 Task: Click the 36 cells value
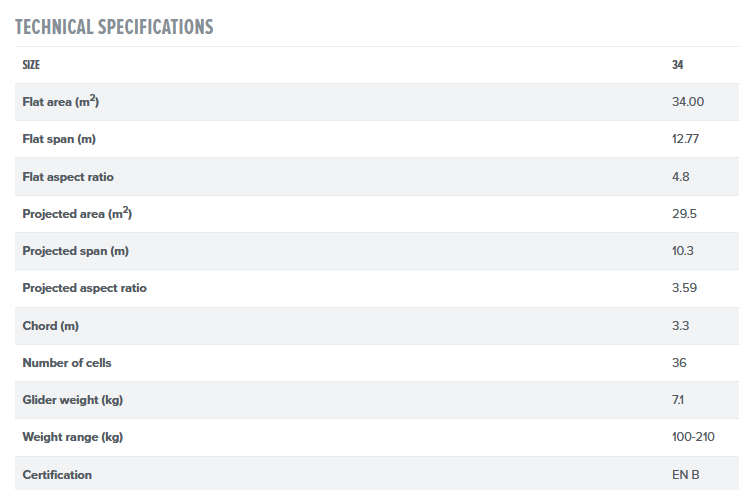point(679,363)
